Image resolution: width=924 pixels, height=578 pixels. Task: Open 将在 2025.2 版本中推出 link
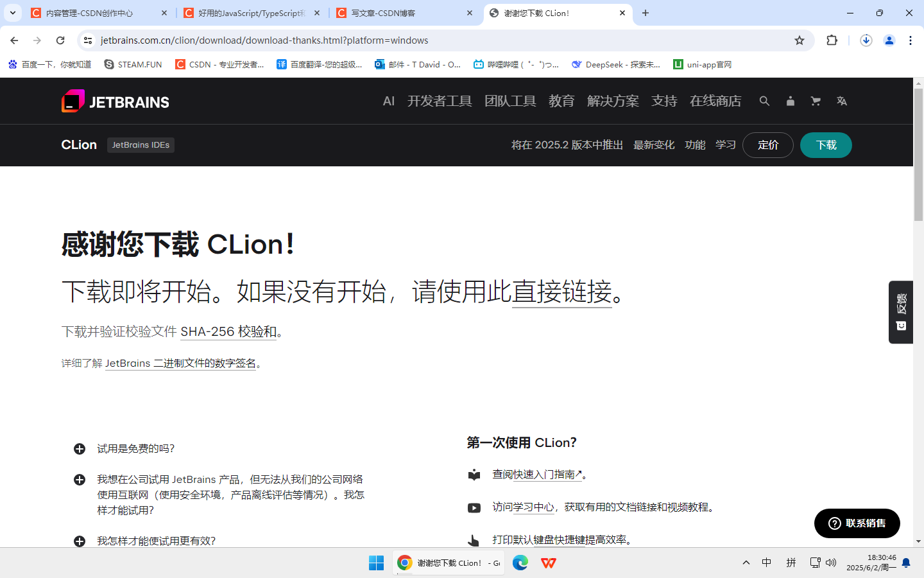point(567,145)
